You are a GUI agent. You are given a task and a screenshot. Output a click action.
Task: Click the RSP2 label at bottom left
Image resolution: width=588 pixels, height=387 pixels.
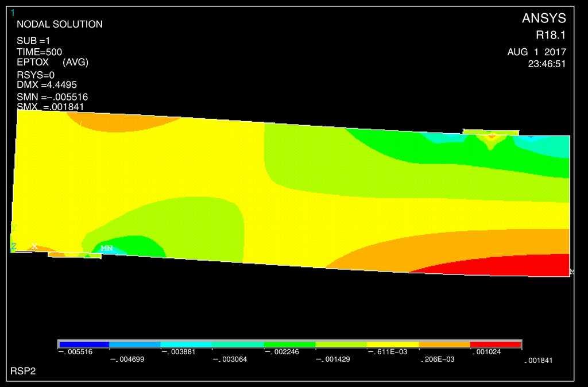click(23, 371)
